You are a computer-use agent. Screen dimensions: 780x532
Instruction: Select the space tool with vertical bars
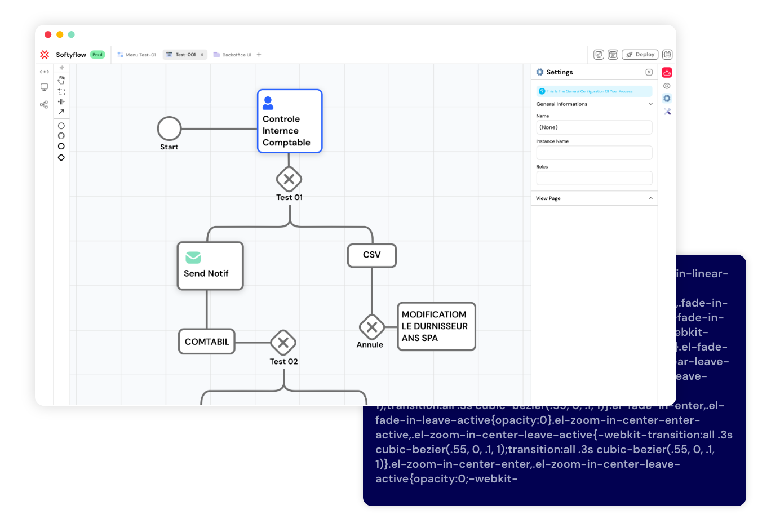coord(61,101)
